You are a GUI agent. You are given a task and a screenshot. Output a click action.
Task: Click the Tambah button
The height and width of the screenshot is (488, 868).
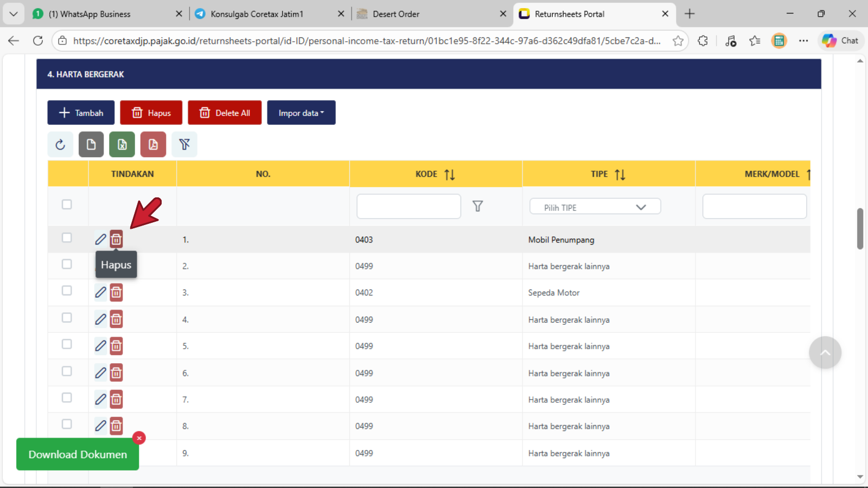pos(81,113)
